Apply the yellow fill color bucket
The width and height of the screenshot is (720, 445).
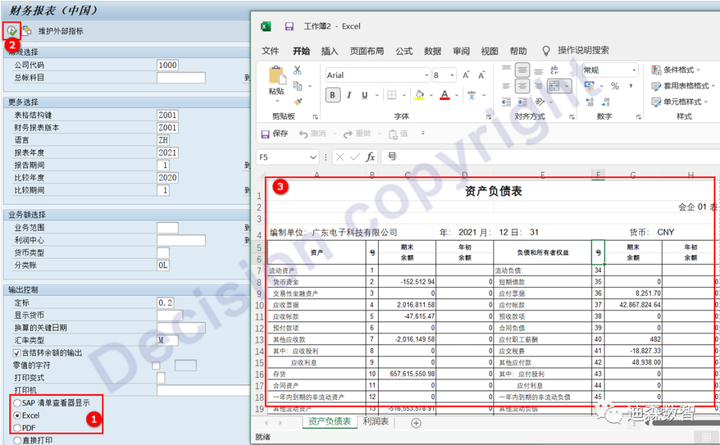pyautogui.click(x=419, y=95)
